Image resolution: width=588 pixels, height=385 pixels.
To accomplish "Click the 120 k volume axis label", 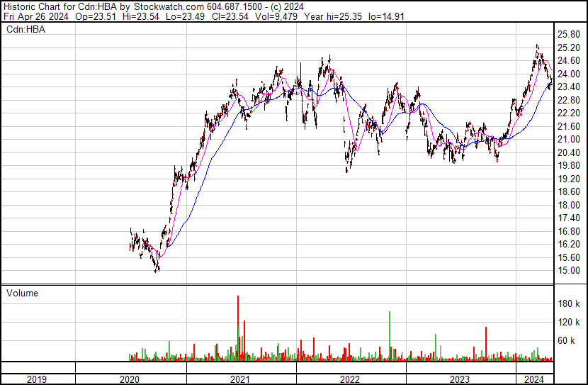I will 570,323.
